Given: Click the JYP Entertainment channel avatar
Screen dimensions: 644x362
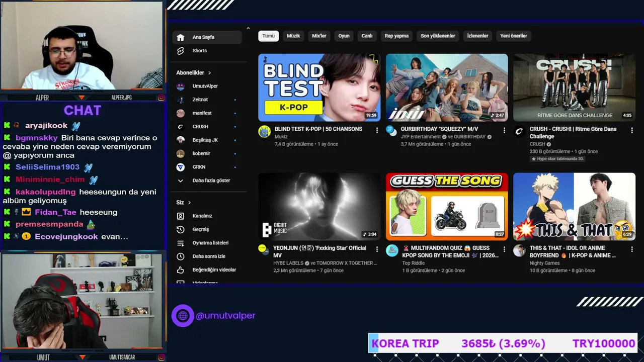Looking at the screenshot, I should tap(392, 131).
